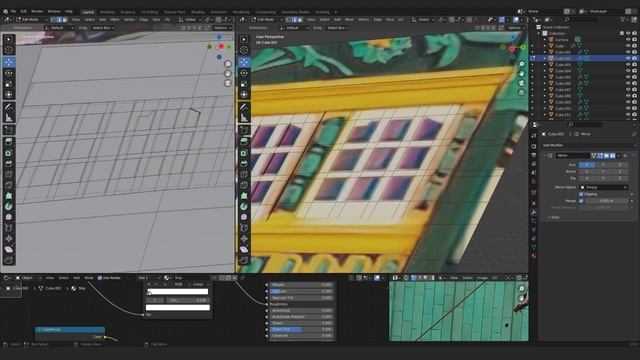Open Edit Mode dropdown in left viewport
This screenshot has width=640, height=360.
tap(31, 20)
